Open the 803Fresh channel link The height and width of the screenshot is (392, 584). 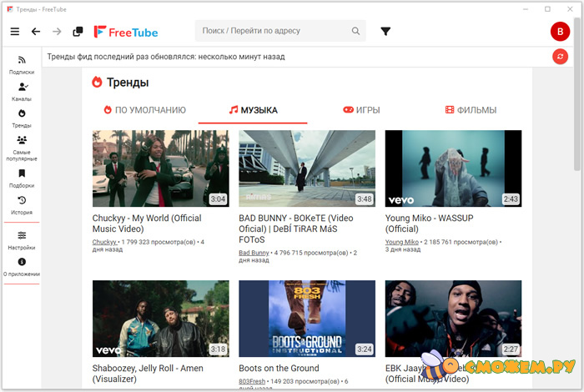(x=252, y=381)
